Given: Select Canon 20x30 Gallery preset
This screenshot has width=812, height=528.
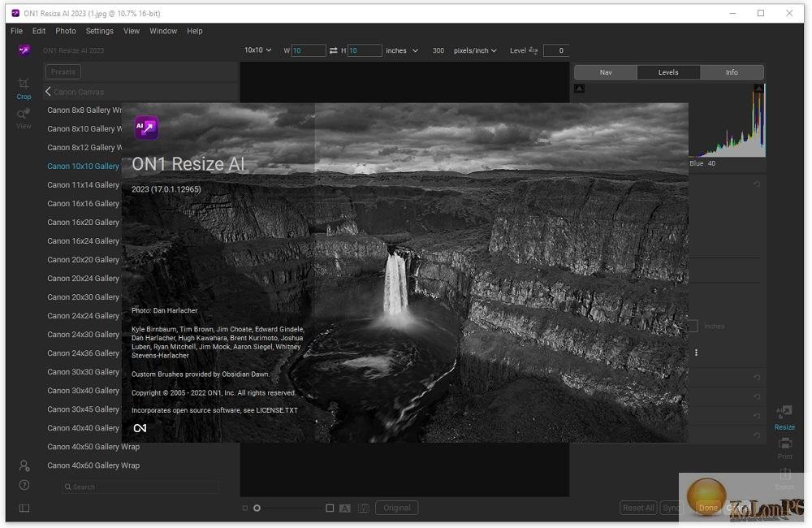Looking at the screenshot, I should click(83, 297).
